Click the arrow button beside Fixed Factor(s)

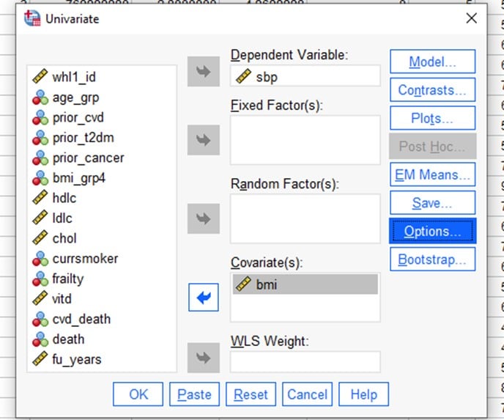tap(203, 139)
